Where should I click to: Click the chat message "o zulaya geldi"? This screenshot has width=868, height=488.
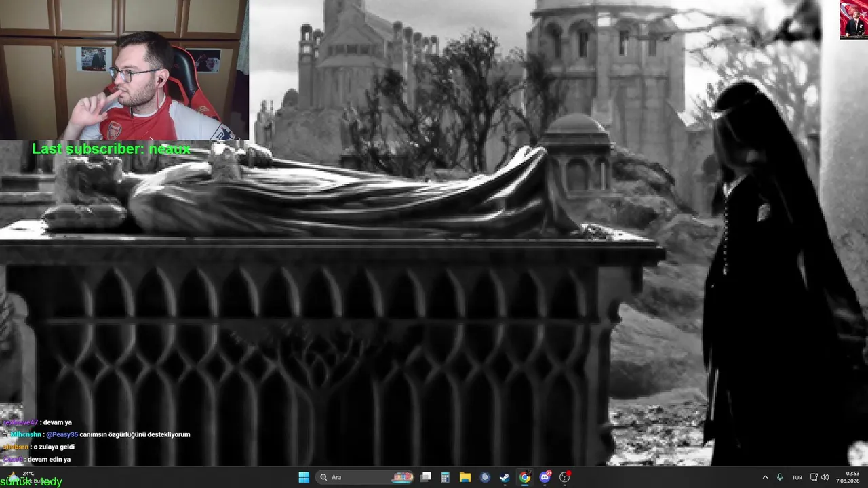click(x=54, y=447)
